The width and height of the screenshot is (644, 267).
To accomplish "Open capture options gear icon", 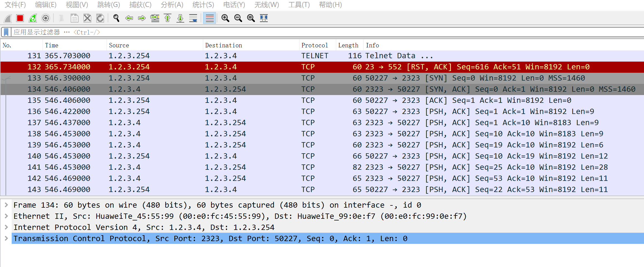I will pos(46,18).
